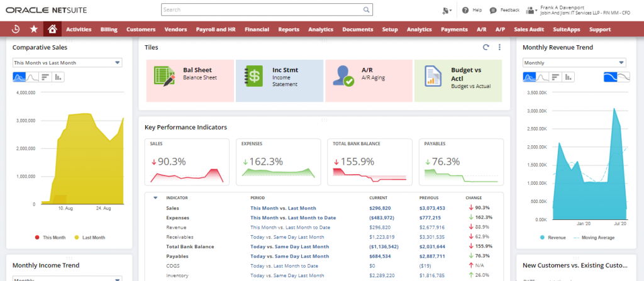Open the Shortcuts star icon
644x281 pixels.
pyautogui.click(x=33, y=29)
